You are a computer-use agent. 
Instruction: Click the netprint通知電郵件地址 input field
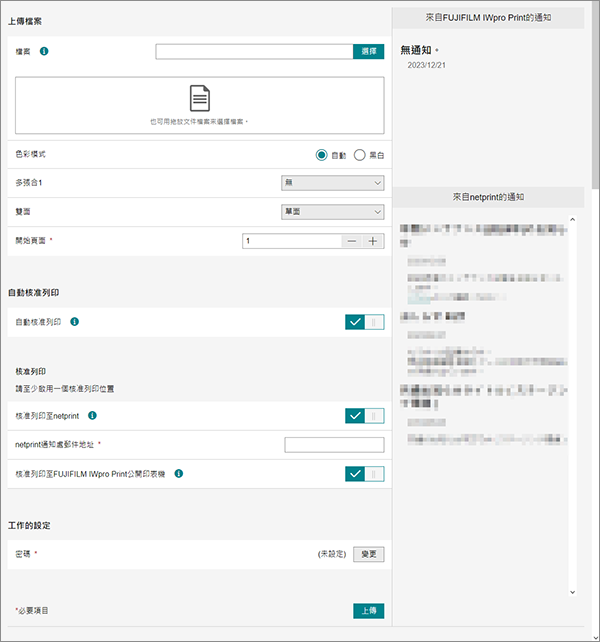pyautogui.click(x=334, y=445)
